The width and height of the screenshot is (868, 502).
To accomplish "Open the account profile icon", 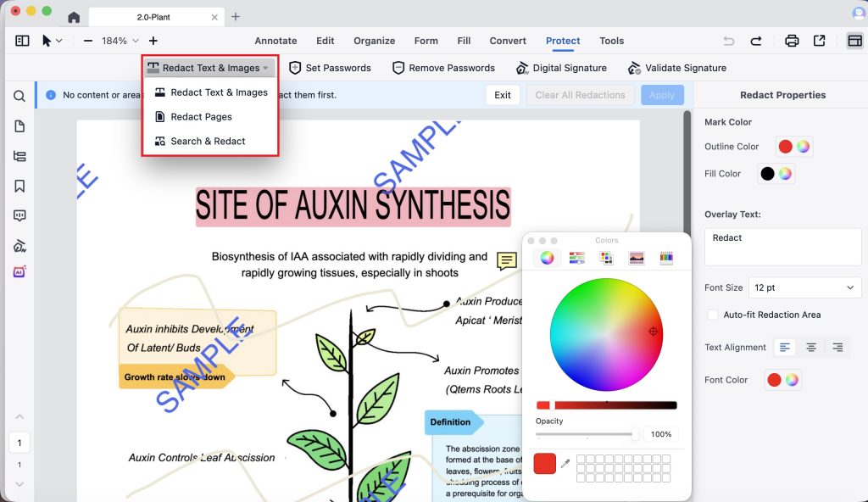I will coord(860,14).
